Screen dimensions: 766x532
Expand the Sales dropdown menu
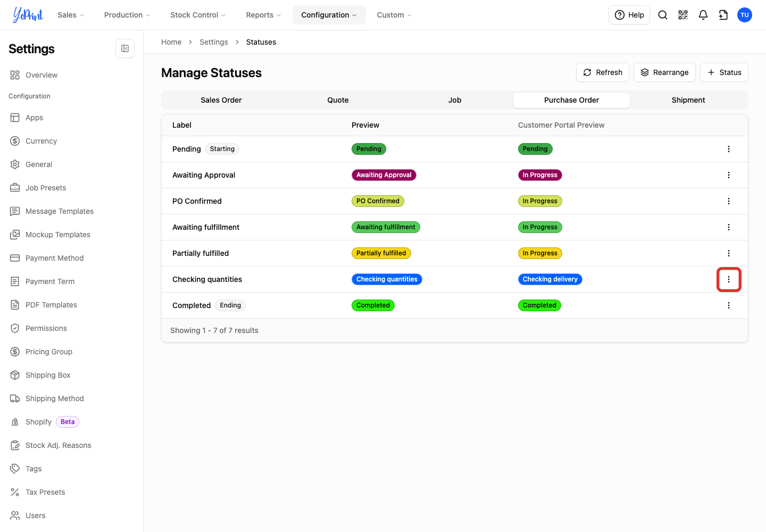point(71,15)
